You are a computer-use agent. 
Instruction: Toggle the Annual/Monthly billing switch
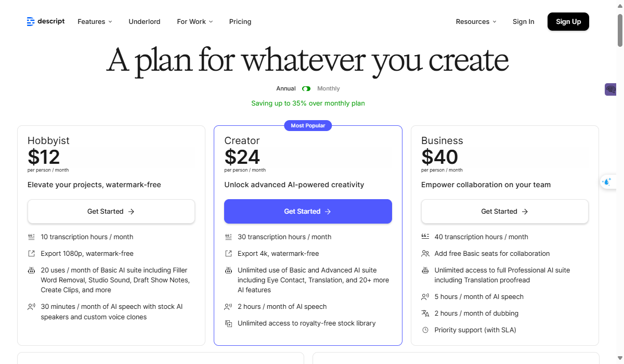[x=306, y=89]
